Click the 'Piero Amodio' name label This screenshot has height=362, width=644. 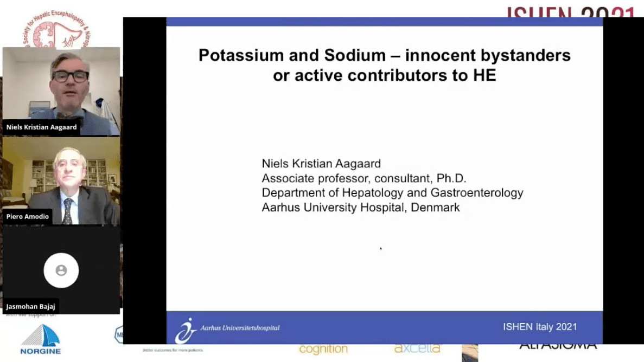point(28,217)
